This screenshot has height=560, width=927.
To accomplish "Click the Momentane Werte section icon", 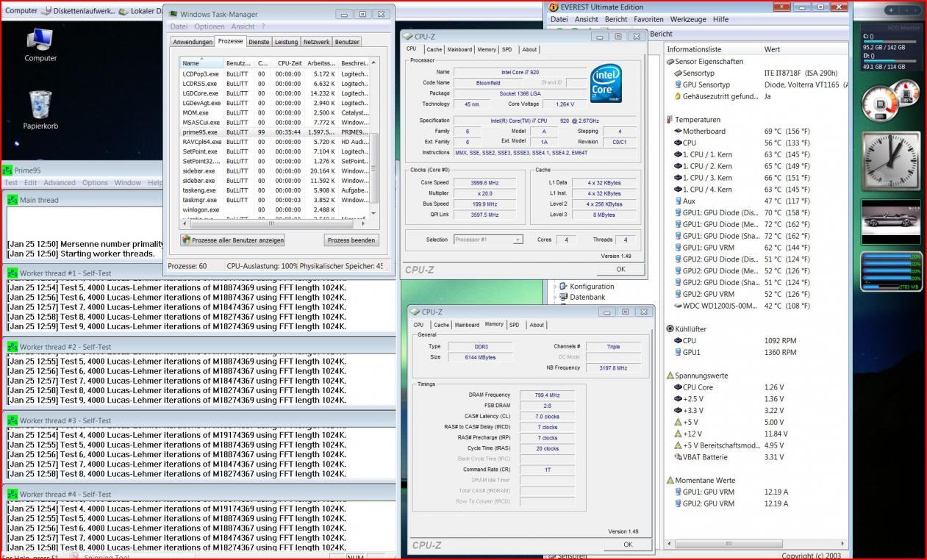I will click(x=670, y=480).
